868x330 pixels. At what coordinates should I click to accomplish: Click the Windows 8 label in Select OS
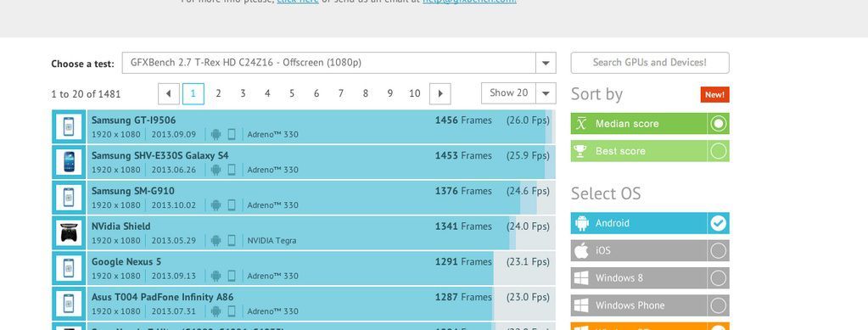pos(619,278)
